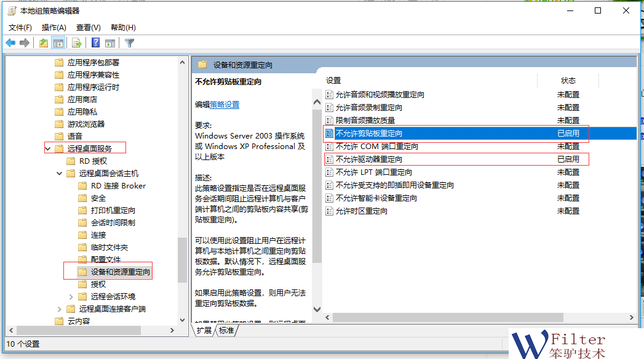
Task: Click the 策略设置 edit link
Action: (x=225, y=105)
